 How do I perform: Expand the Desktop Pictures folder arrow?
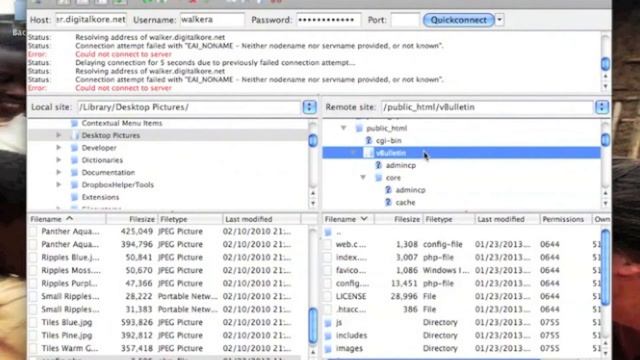coord(59,135)
